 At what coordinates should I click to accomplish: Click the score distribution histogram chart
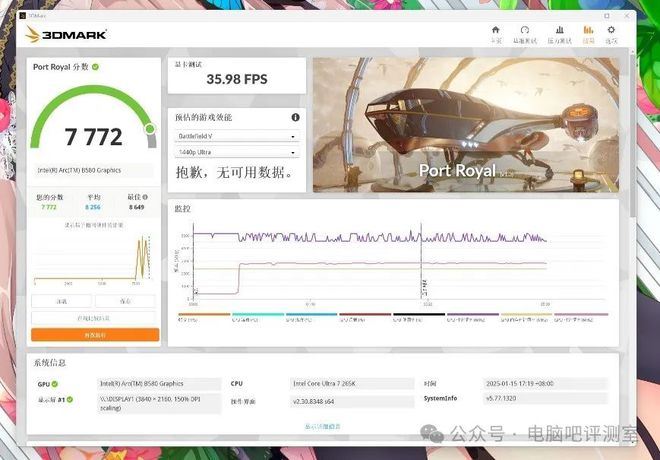pyautogui.click(x=93, y=259)
